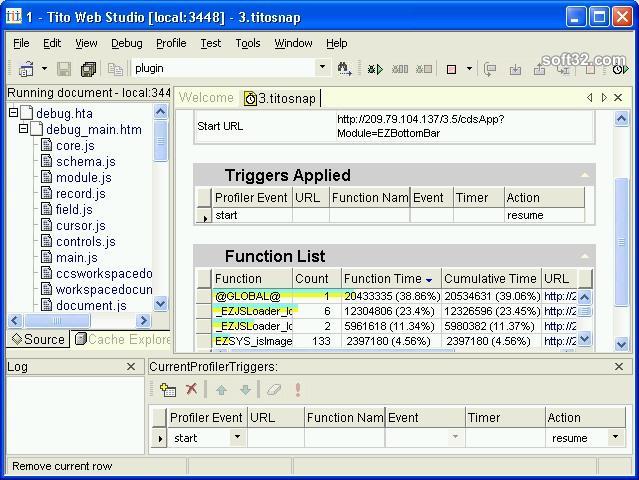Sort by Function Time column header
639x480 pixels.
pyautogui.click(x=391, y=279)
